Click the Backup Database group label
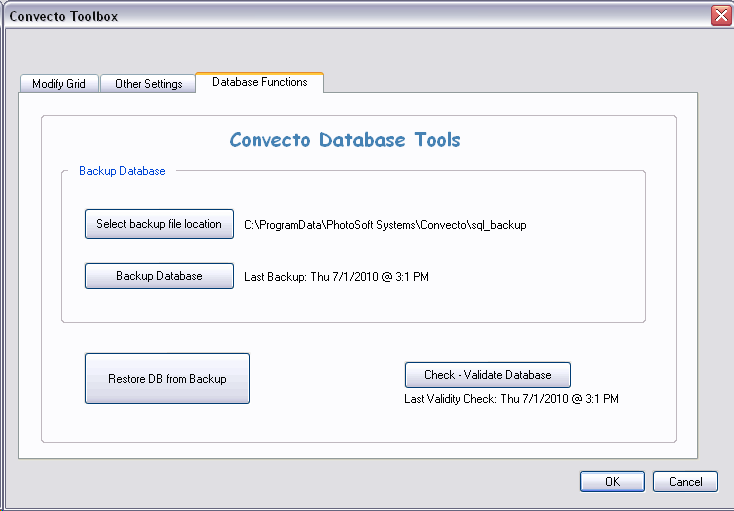Viewport: 734px width, 511px height. [122, 171]
